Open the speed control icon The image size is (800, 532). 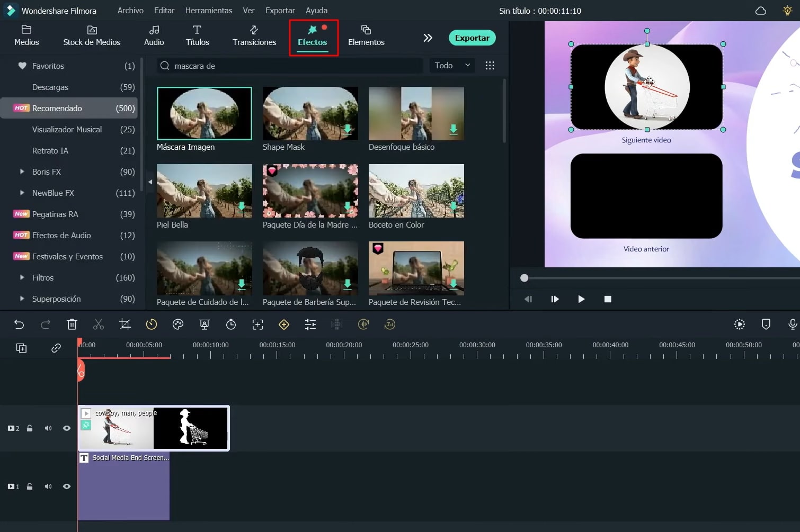click(x=152, y=324)
